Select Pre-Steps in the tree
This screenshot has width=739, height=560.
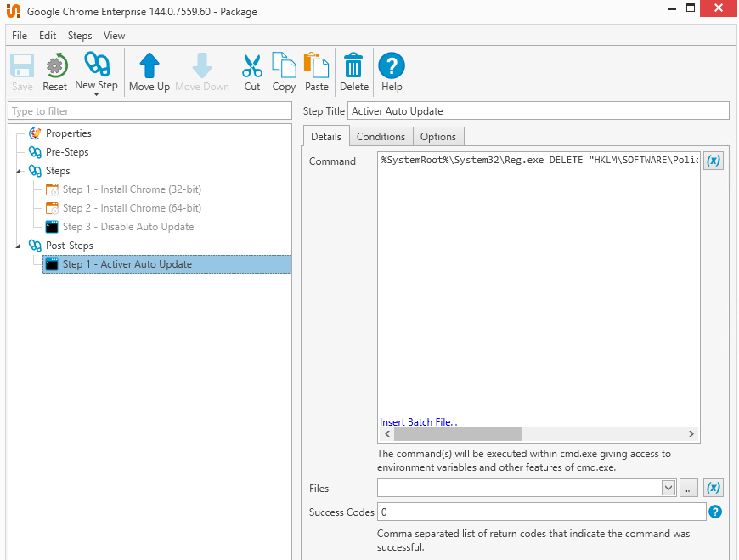67,152
